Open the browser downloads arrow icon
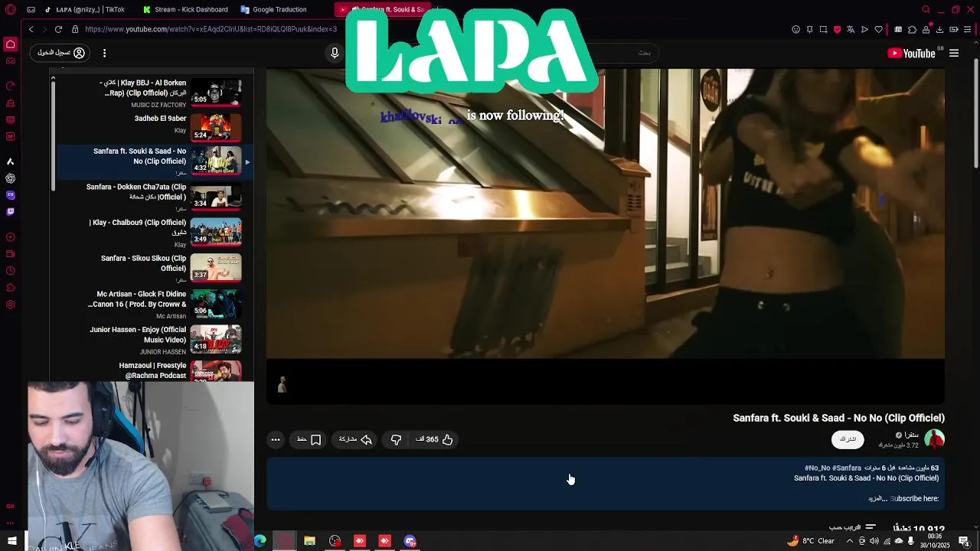This screenshot has width=980, height=551. [939, 29]
